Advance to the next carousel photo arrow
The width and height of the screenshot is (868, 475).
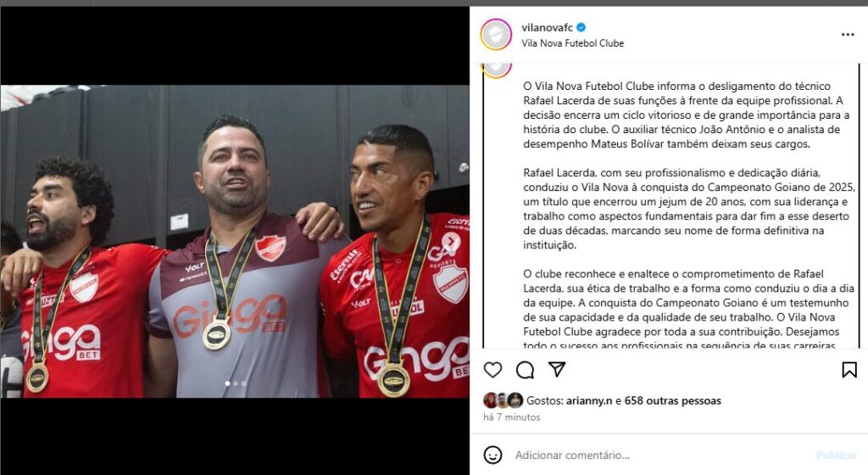[x=451, y=242]
